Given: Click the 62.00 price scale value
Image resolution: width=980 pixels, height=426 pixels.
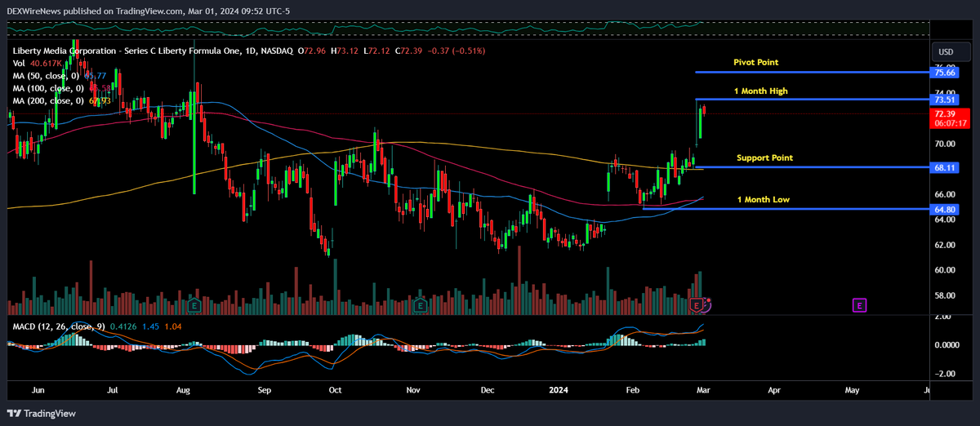Looking at the screenshot, I should click(946, 245).
